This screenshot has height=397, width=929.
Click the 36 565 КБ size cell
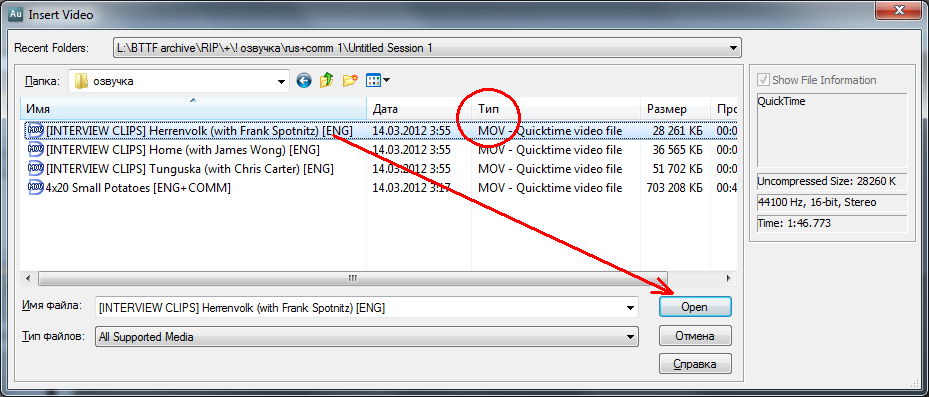(x=676, y=149)
